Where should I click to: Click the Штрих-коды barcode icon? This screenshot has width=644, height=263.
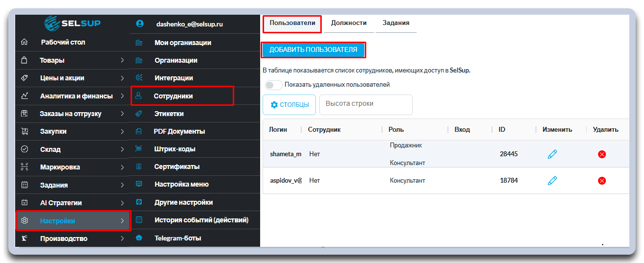139,149
